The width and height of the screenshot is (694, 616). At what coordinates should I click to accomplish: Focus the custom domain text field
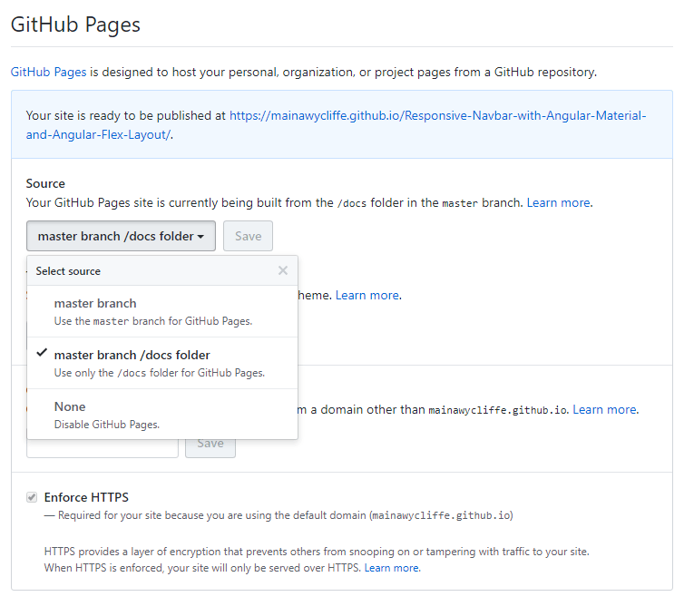click(x=103, y=444)
